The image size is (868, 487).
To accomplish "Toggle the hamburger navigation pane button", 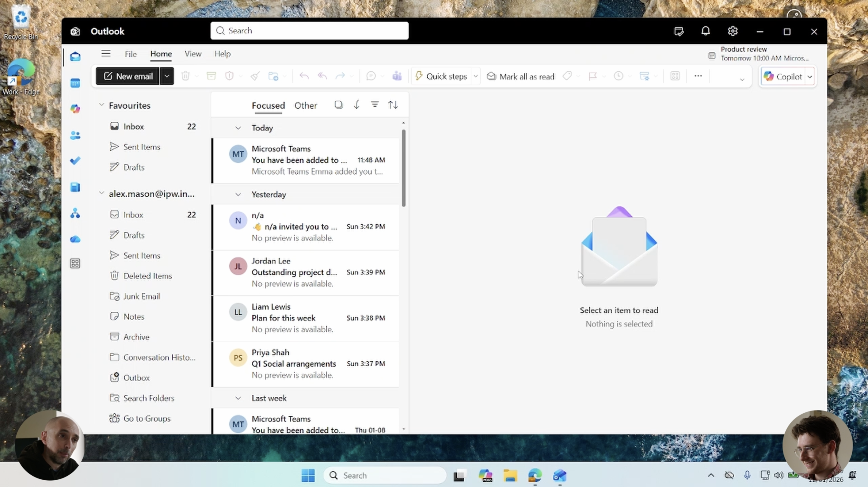I will pos(106,54).
